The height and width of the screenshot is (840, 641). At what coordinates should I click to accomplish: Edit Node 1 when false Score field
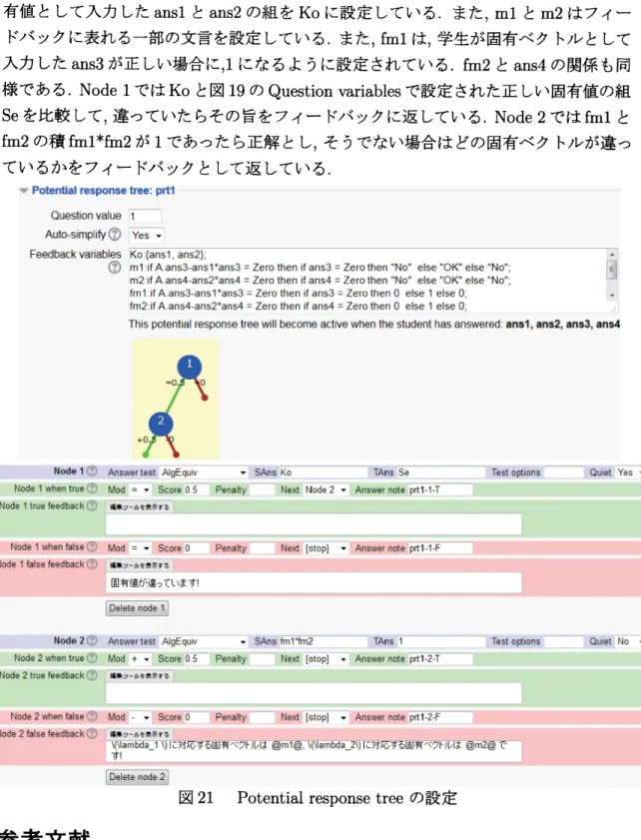196,548
